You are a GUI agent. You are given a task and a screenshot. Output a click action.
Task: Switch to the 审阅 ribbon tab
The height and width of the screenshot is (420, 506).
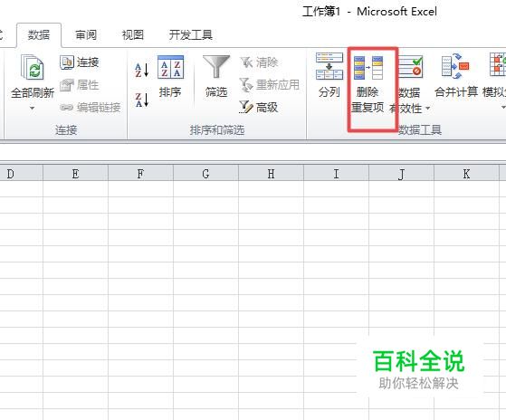pyautogui.click(x=86, y=34)
